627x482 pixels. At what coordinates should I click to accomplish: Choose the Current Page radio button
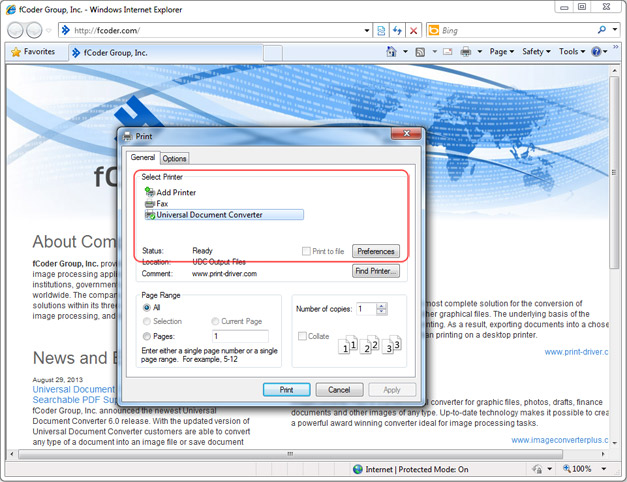215,321
